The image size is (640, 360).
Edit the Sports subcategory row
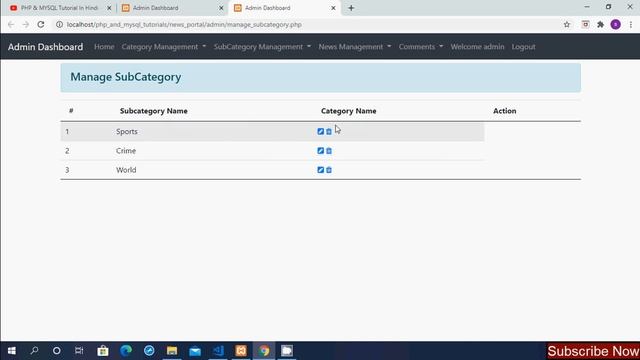pyautogui.click(x=320, y=131)
